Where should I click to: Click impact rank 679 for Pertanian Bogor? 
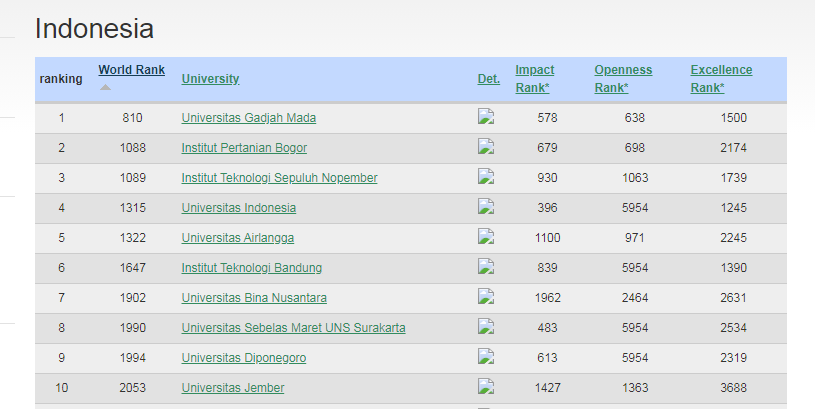[547, 148]
